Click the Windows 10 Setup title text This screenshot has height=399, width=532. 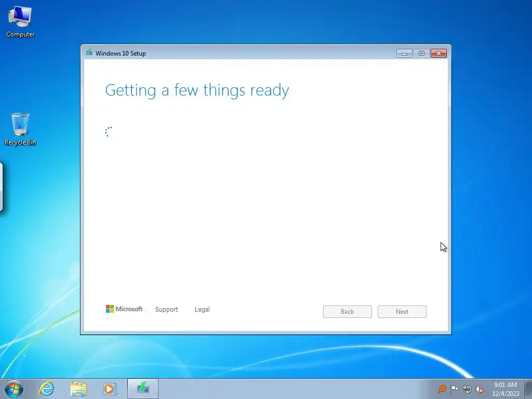click(121, 54)
